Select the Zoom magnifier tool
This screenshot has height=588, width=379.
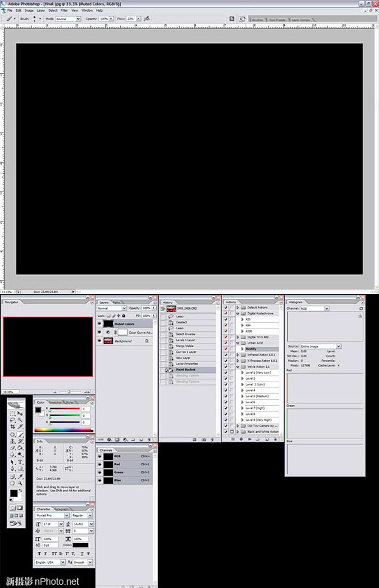[20, 483]
